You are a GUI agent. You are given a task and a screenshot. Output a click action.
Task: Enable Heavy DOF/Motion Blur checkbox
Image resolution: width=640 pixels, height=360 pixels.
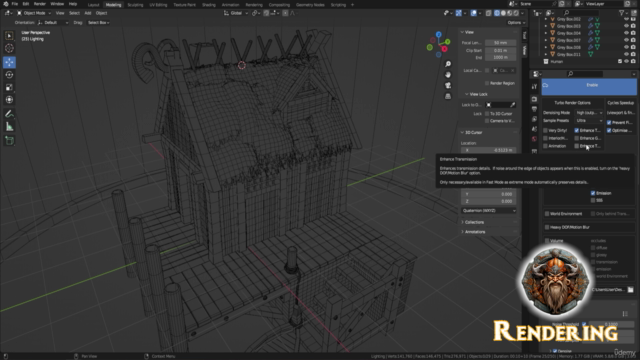(x=547, y=227)
